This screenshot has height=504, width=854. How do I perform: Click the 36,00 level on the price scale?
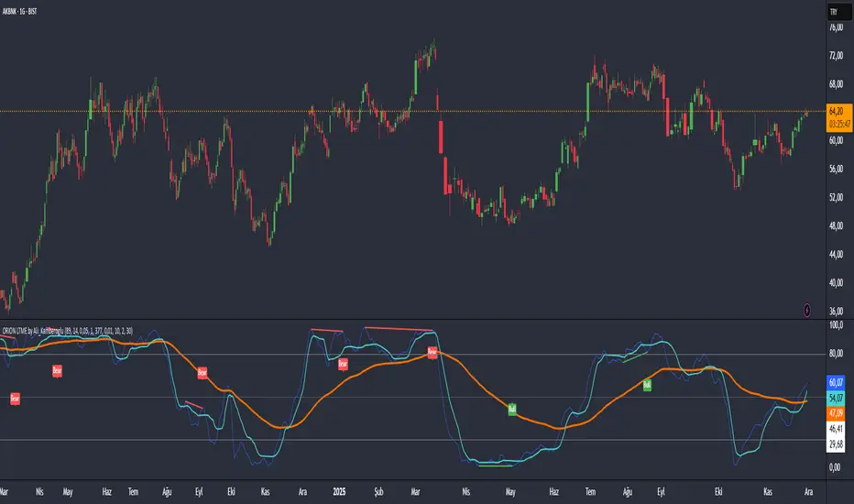point(835,311)
